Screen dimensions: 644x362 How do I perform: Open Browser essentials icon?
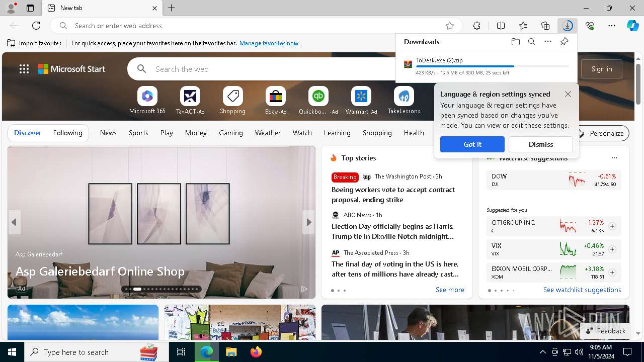point(590,26)
